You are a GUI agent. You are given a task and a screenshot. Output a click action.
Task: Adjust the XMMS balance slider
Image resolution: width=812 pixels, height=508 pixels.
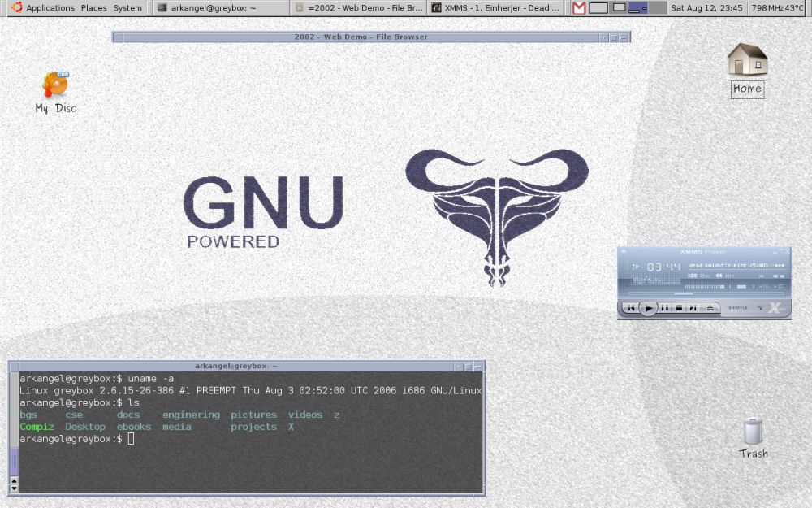click(741, 287)
